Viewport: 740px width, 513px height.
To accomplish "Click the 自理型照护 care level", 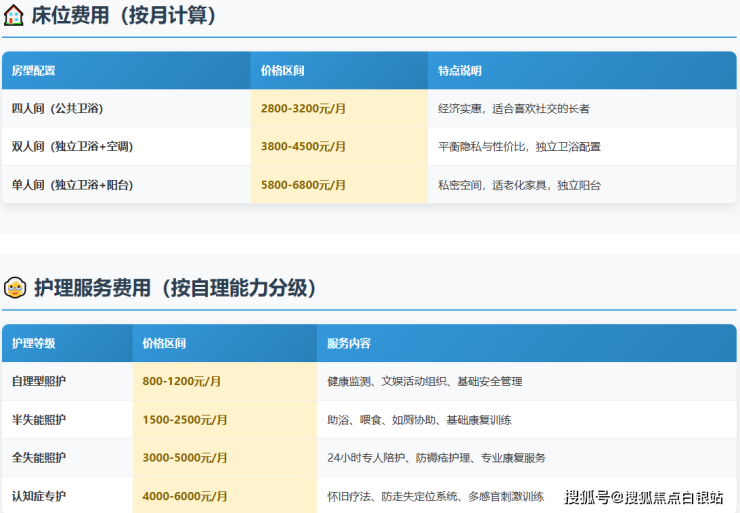I will coord(39,381).
